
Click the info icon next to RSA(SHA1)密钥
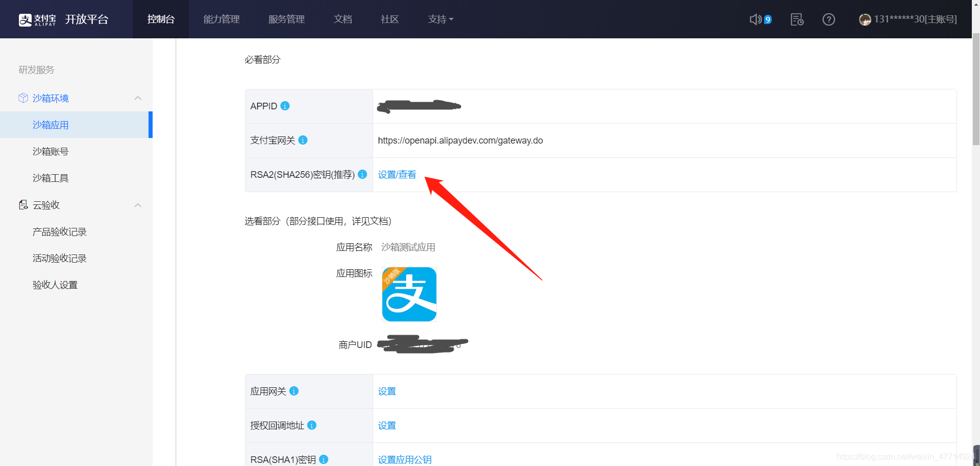[x=324, y=459]
